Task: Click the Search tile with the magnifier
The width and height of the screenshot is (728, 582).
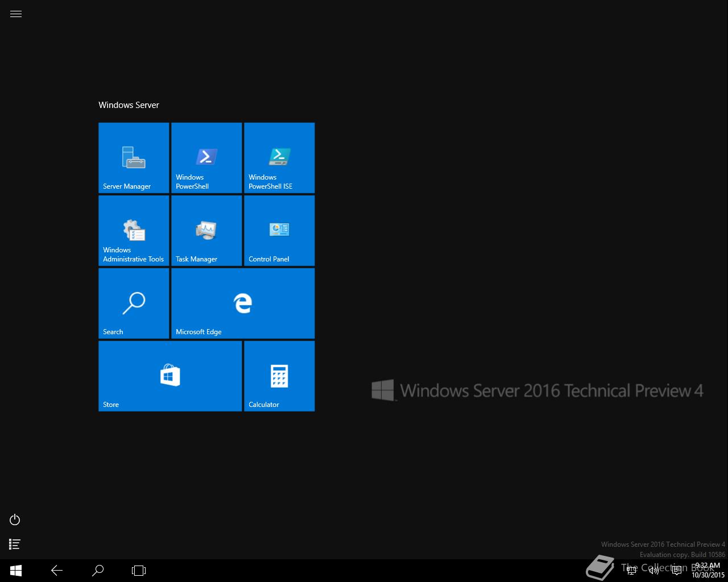Action: pos(134,303)
